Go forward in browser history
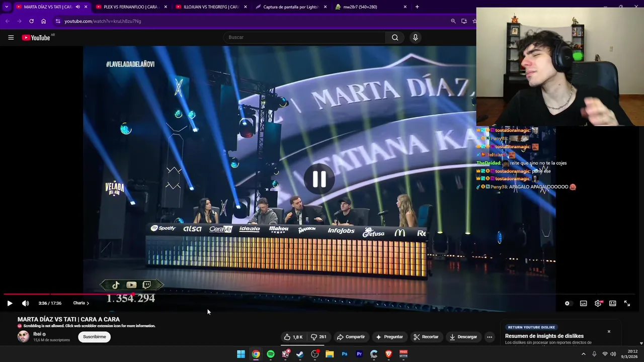 pos(19,21)
